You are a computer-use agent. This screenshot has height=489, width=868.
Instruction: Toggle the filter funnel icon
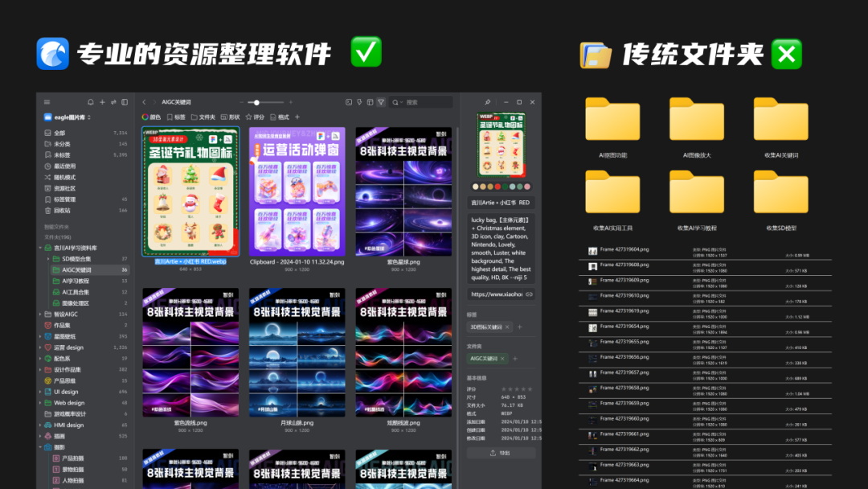pos(381,102)
